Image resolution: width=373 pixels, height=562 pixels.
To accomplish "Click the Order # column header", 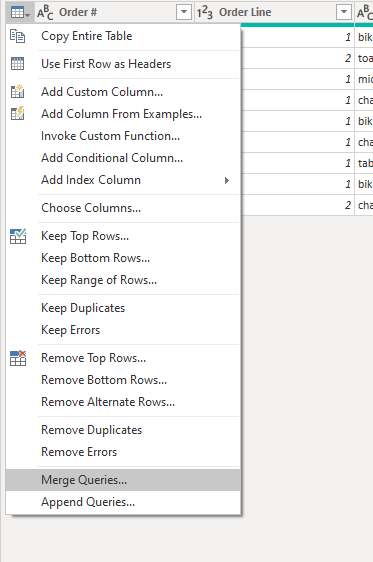I will (x=114, y=13).
